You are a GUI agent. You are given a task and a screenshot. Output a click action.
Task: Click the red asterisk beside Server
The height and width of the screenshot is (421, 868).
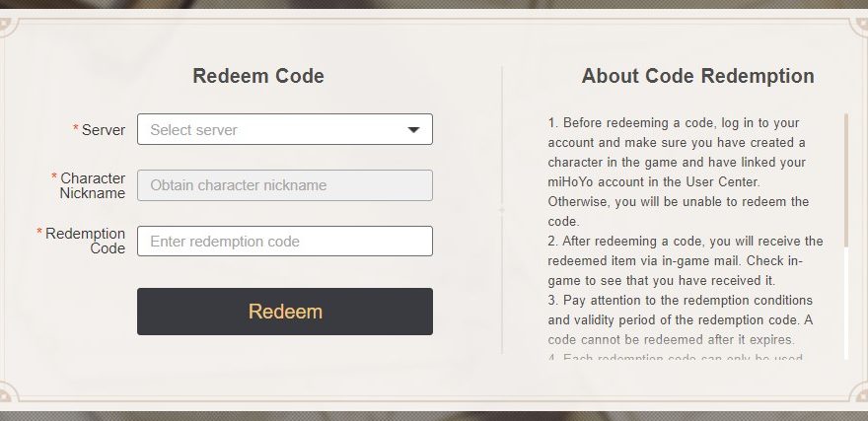[x=76, y=129]
